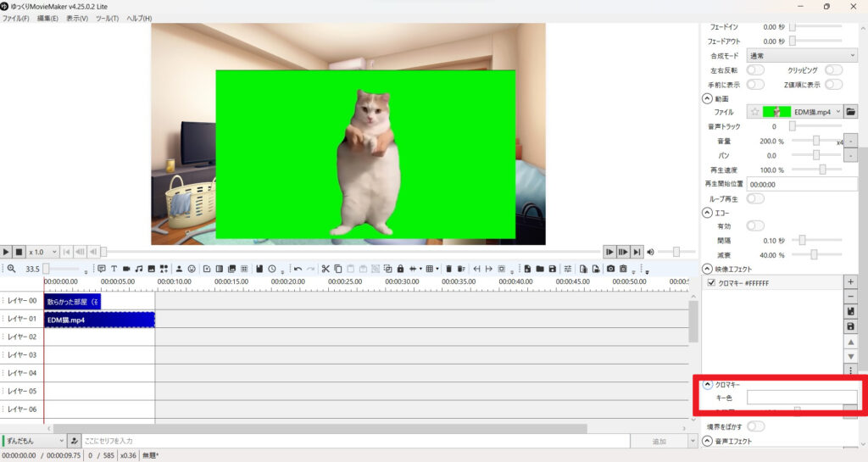Click the 再生開始位置 time field
This screenshot has height=462, width=868.
[802, 184]
